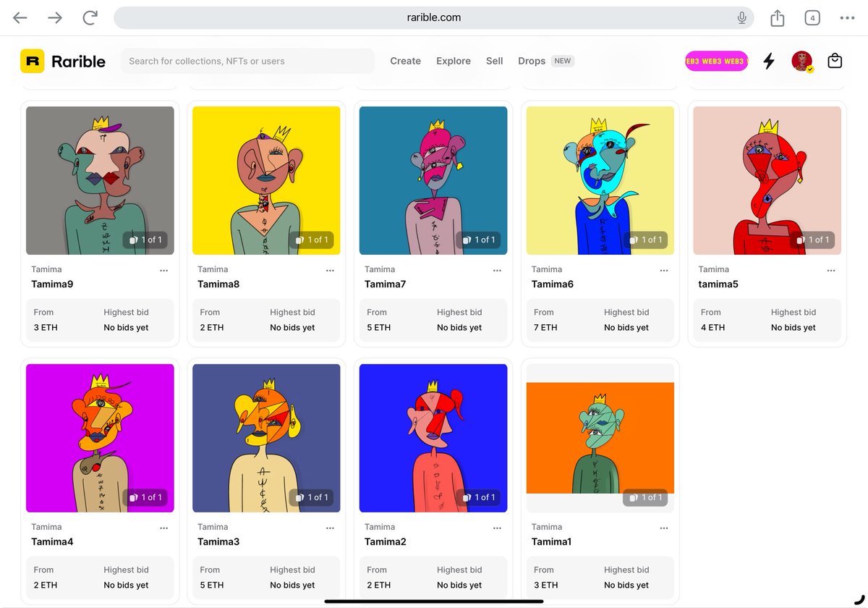Viewport: 868px width, 608px height.
Task: Click the 5 ETH price on Tamima3
Action: point(213,586)
